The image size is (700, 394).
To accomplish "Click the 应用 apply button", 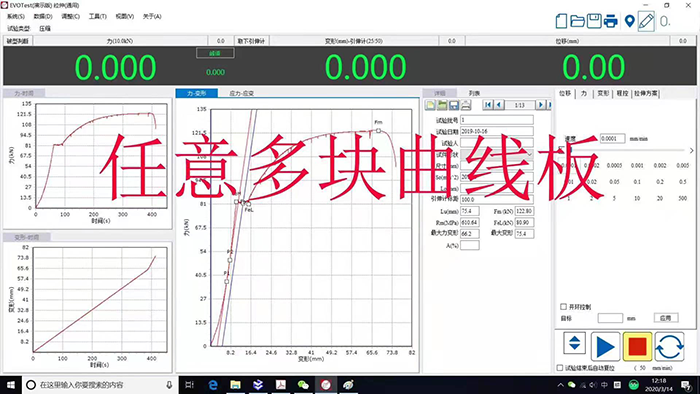I will point(666,318).
